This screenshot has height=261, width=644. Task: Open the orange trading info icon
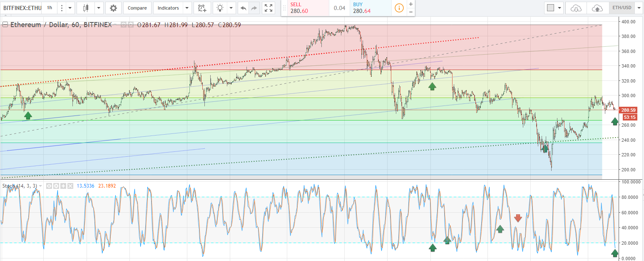point(399,8)
